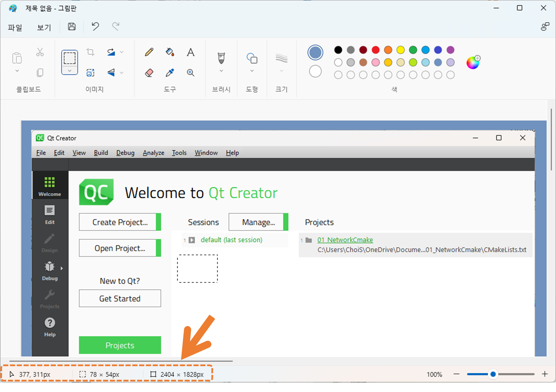This screenshot has height=392, width=556.
Task: Select the Pencil tool
Action: 149,52
